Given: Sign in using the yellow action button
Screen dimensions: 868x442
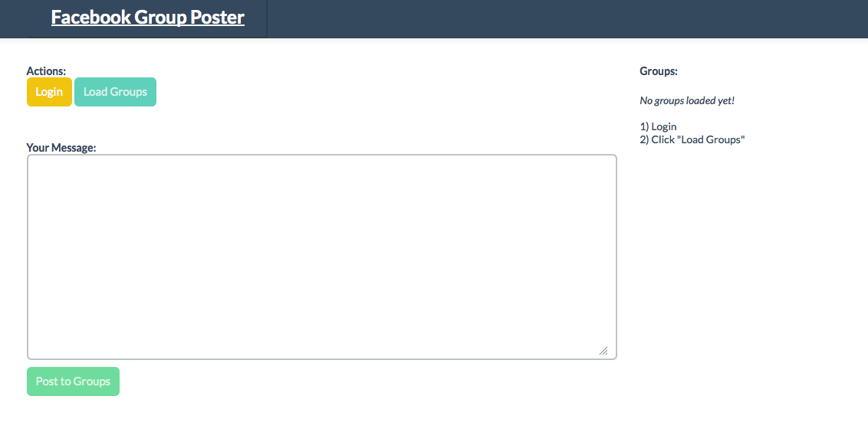Looking at the screenshot, I should coord(49,92).
